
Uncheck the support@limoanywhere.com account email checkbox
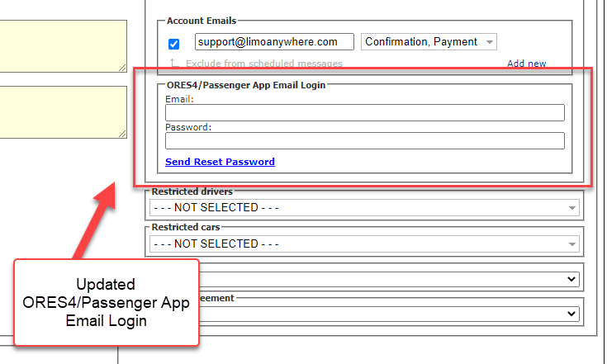point(174,45)
